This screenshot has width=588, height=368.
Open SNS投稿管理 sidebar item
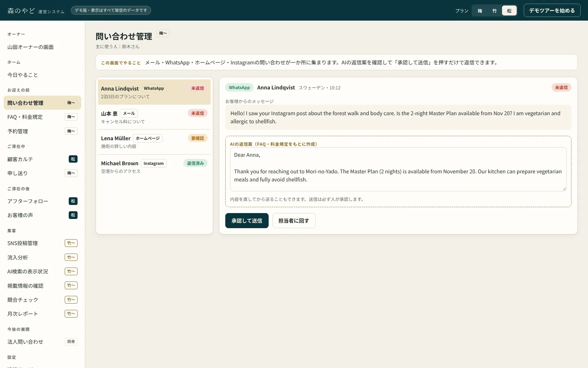42,243
